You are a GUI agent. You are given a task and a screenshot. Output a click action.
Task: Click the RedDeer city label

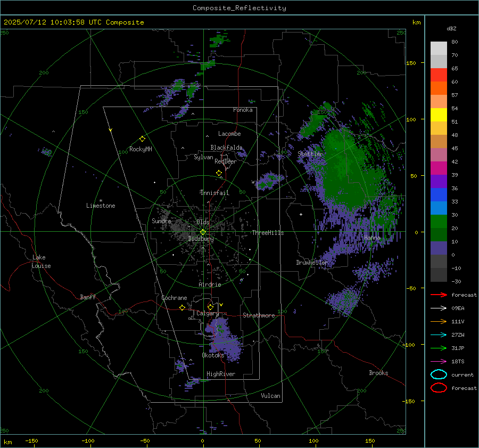pyautogui.click(x=226, y=161)
